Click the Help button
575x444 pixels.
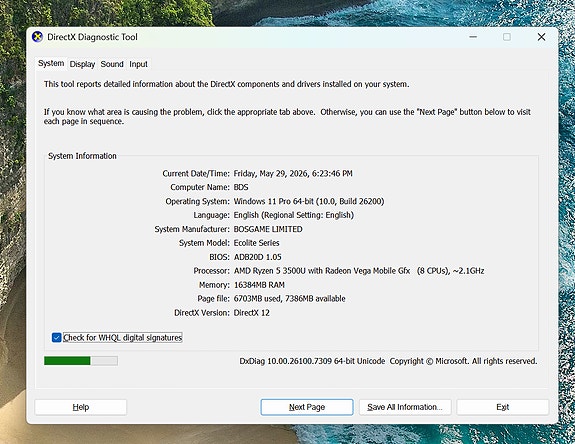click(81, 407)
